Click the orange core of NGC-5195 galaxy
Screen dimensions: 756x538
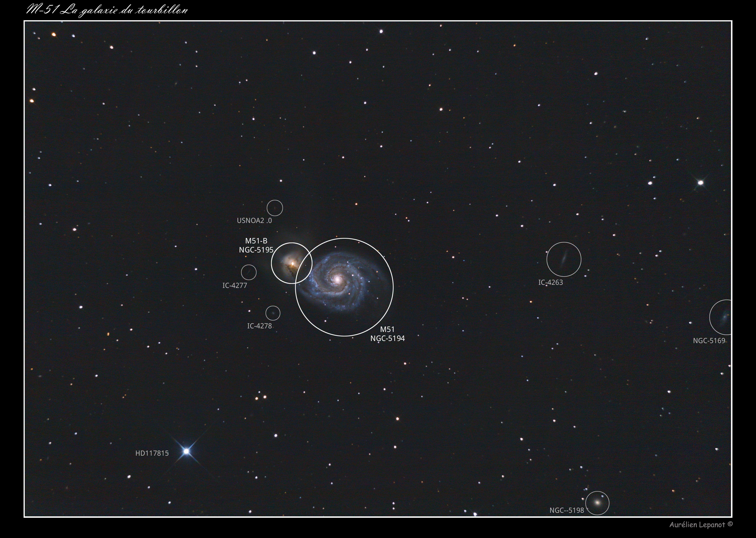[293, 264]
